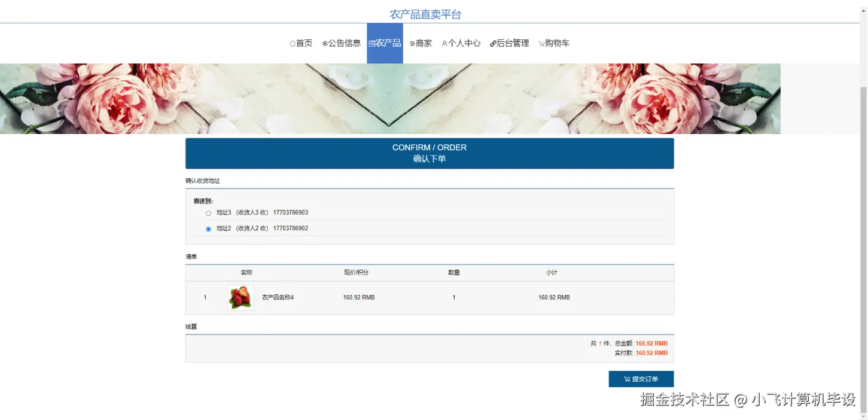
Task: Click cart icon inside 提交订单 button
Action: click(627, 379)
